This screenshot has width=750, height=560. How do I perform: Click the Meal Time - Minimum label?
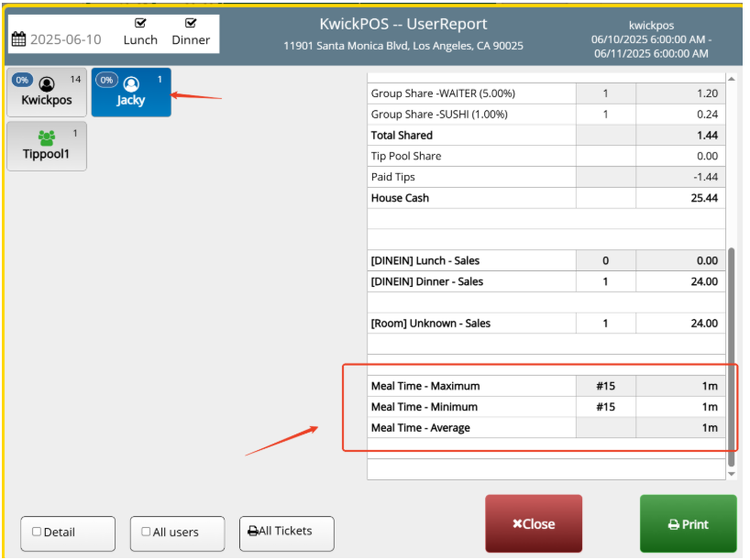pos(425,407)
